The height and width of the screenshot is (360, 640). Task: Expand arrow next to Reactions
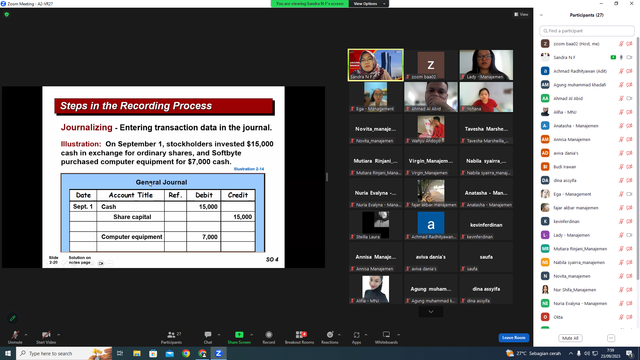[x=340, y=335]
